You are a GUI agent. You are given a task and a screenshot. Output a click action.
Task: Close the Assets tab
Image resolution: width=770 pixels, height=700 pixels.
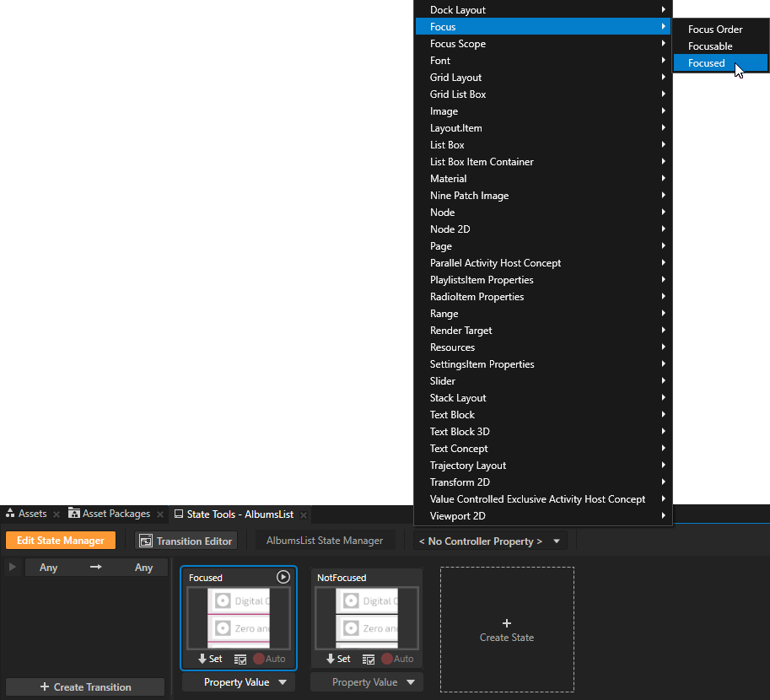(x=56, y=514)
